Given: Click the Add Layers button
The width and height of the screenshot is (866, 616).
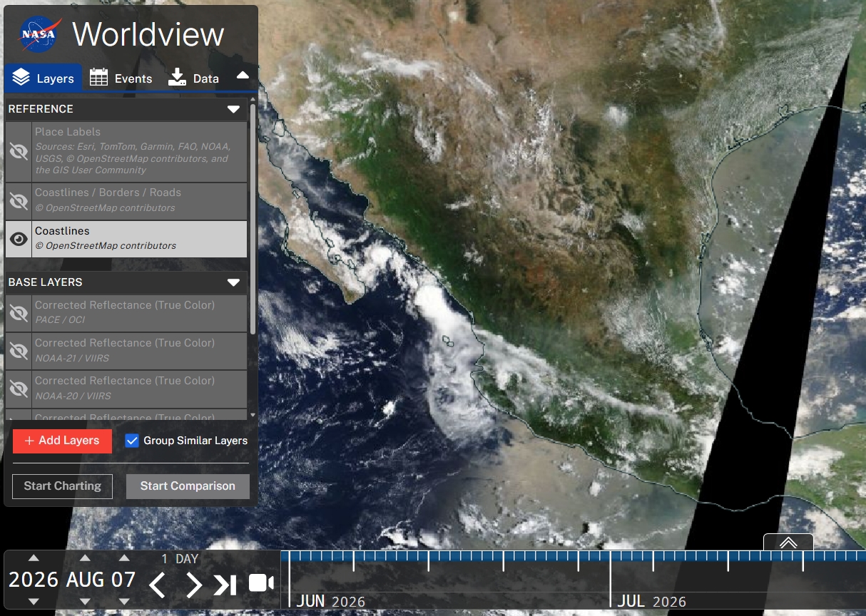Looking at the screenshot, I should [62, 441].
